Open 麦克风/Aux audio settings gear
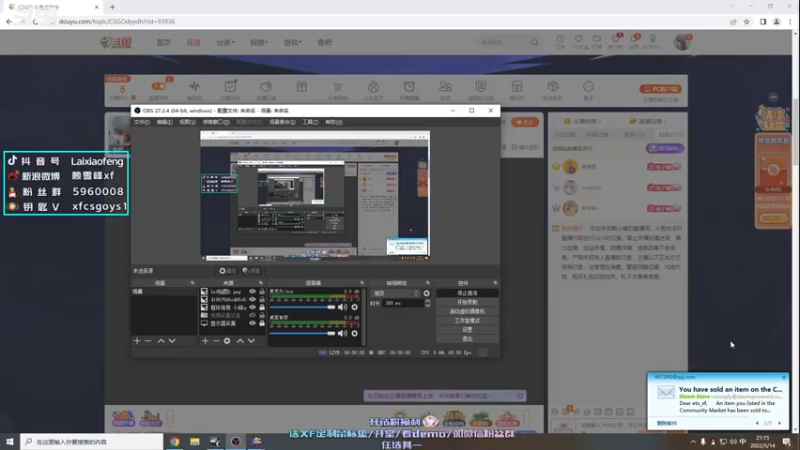The height and width of the screenshot is (450, 800). [355, 307]
